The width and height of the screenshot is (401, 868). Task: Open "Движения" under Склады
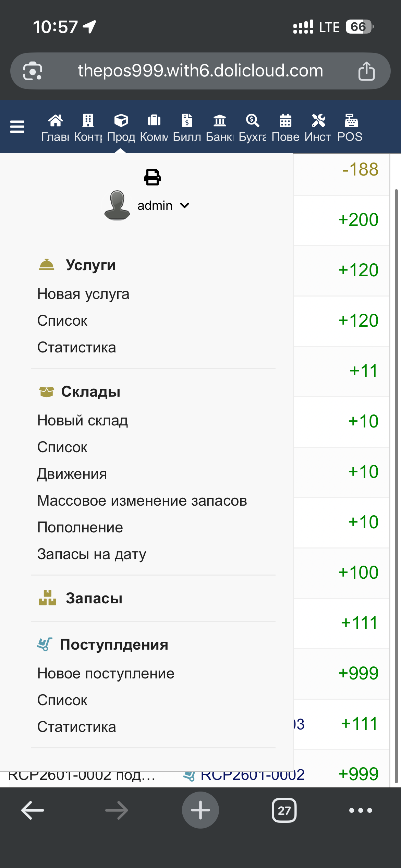pyautogui.click(x=72, y=474)
